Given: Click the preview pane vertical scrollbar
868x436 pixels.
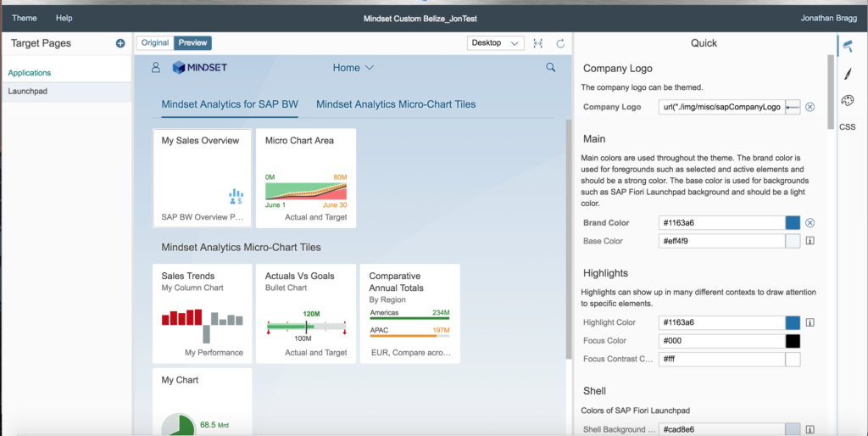Looking at the screenshot, I should click(568, 238).
